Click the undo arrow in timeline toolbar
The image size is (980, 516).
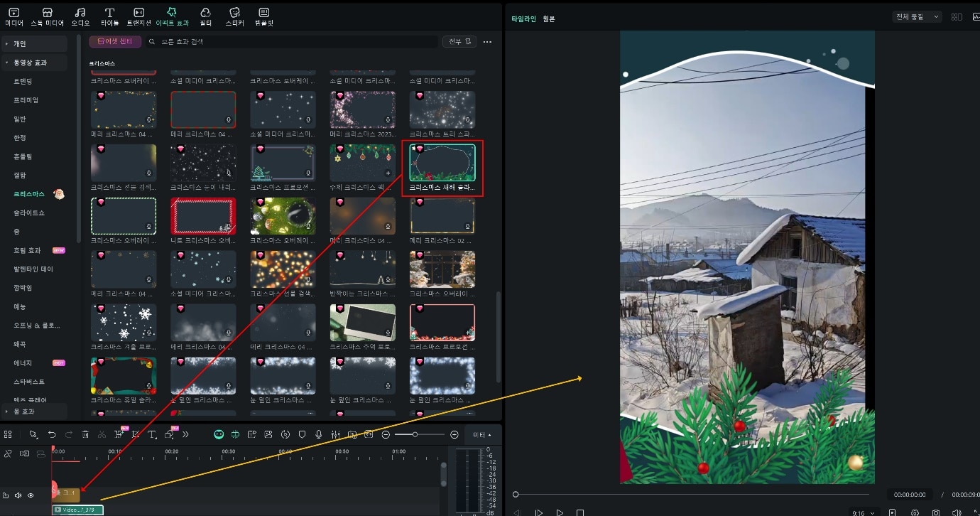coord(52,434)
